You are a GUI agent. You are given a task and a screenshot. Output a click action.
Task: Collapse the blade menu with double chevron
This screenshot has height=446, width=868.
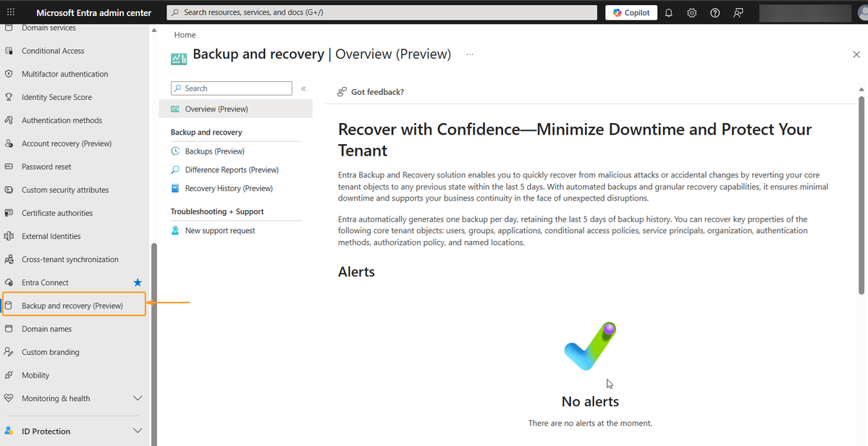(x=303, y=88)
